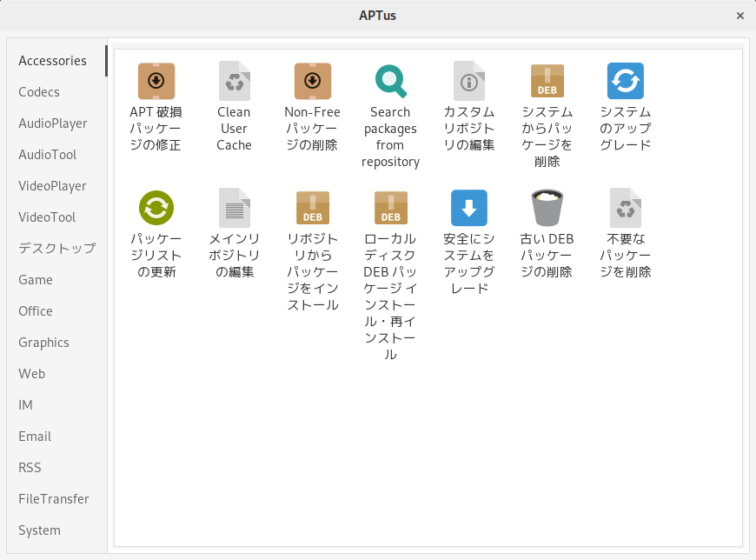Image resolution: width=756 pixels, height=560 pixels.
Task: Open リポジトリからパッケージをインストール icon
Action: tap(313, 208)
